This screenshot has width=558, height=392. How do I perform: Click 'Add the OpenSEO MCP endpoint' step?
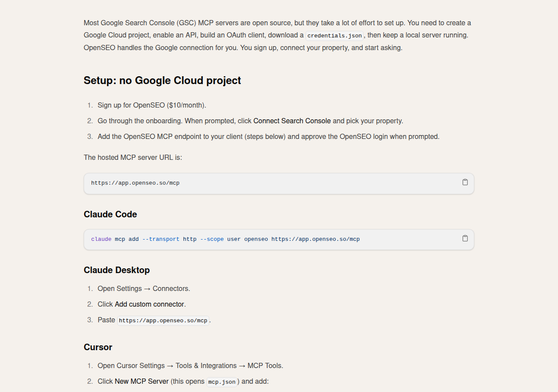point(269,136)
